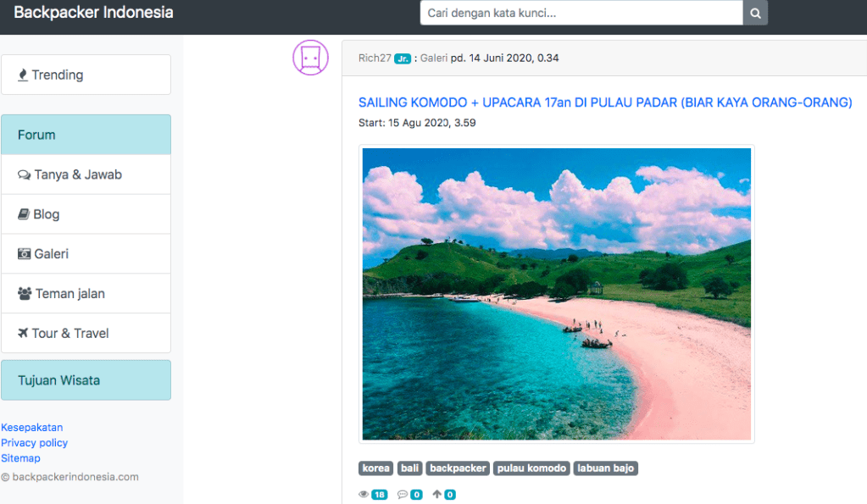Screen dimensions: 867x504
Task: Select Galeri in the sidebar
Action: (86, 254)
